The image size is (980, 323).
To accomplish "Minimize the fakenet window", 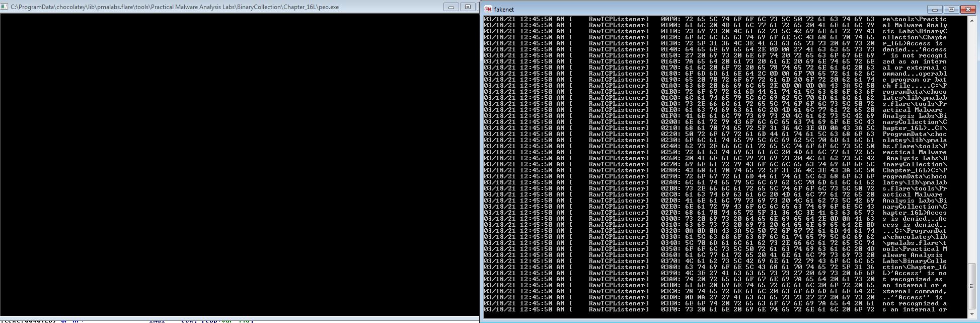I will (936, 9).
